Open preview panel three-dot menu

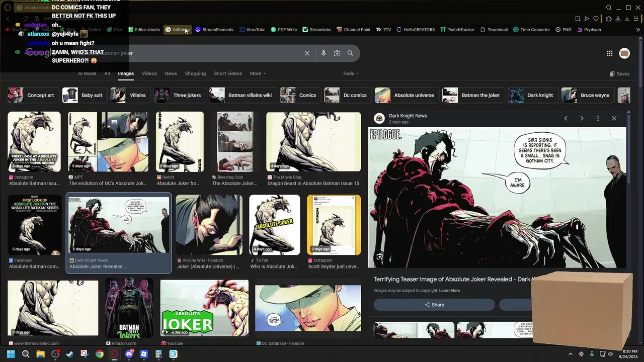(x=598, y=118)
